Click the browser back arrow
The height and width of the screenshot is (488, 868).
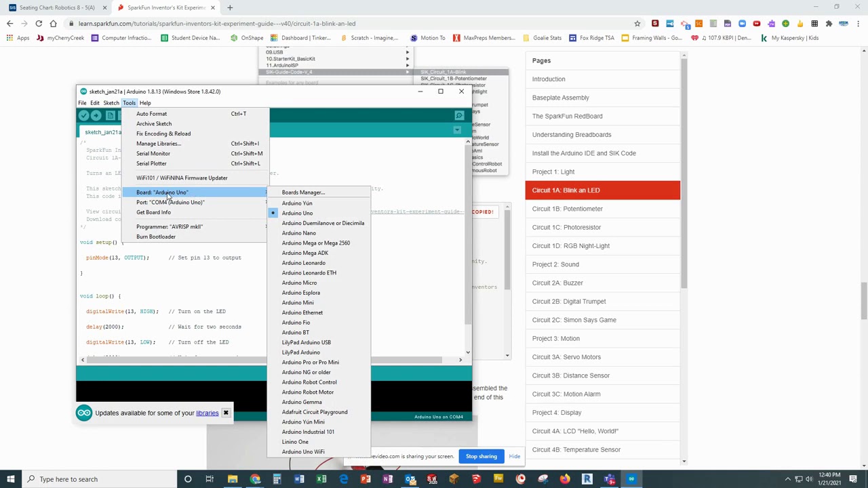pos(9,24)
